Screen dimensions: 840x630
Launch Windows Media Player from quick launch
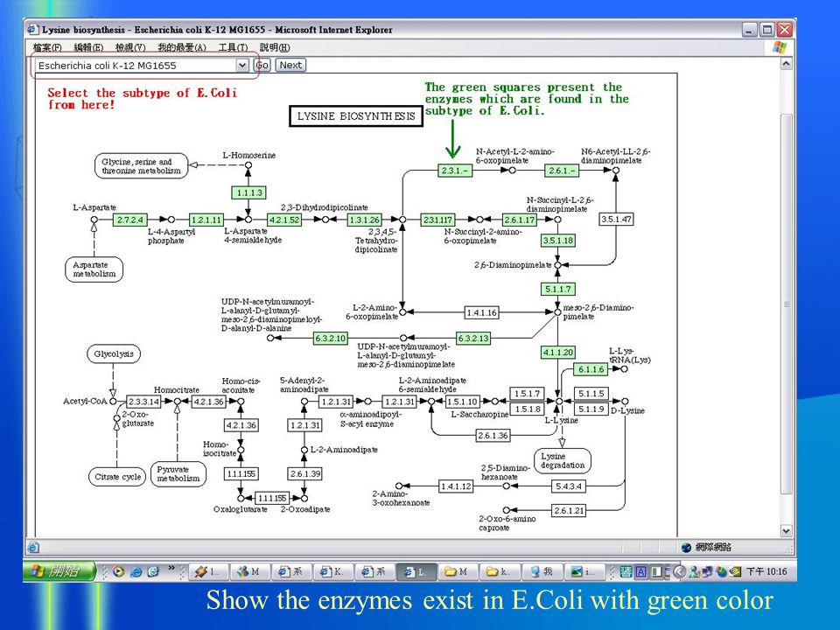coord(118,571)
